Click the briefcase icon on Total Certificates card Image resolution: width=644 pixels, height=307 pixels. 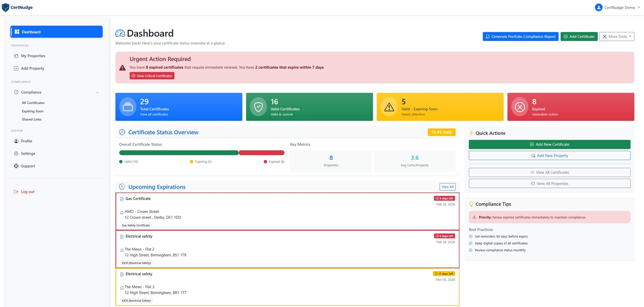(x=128, y=106)
